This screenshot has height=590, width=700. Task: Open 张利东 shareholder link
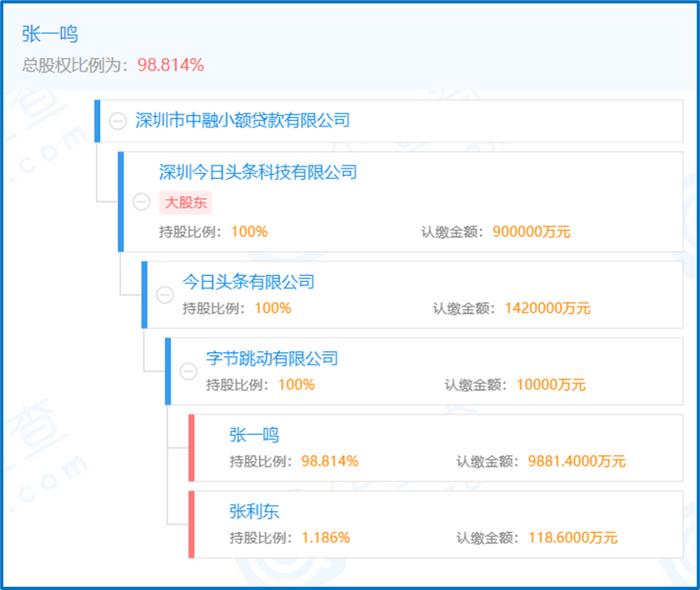[254, 511]
